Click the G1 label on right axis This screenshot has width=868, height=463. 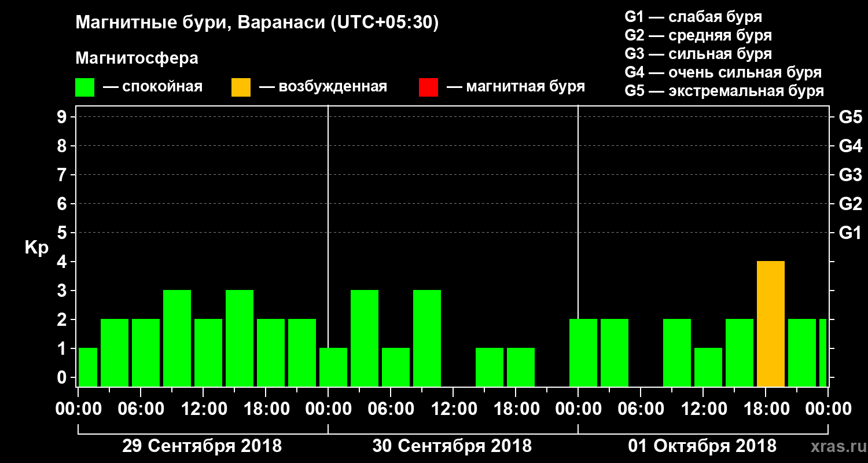(x=850, y=233)
